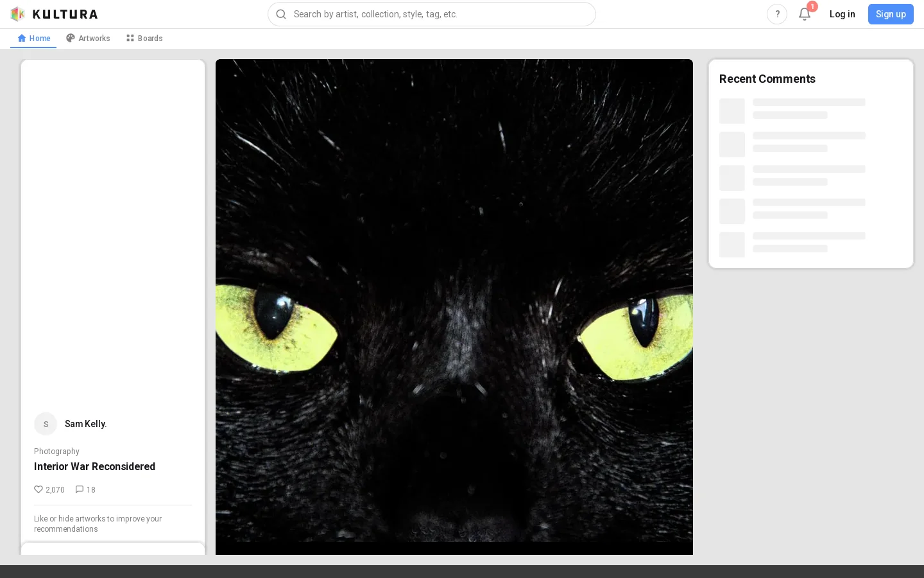Open the Boards tab

point(144,39)
